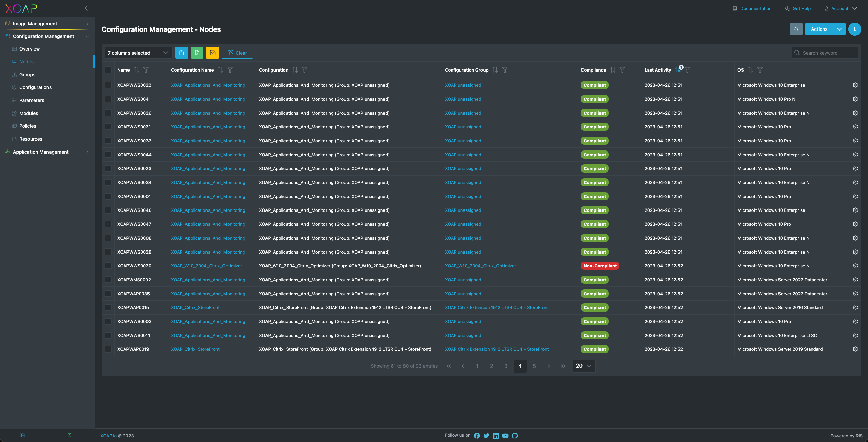Export to Excel with the green icon button
868x442 pixels.
197,53
